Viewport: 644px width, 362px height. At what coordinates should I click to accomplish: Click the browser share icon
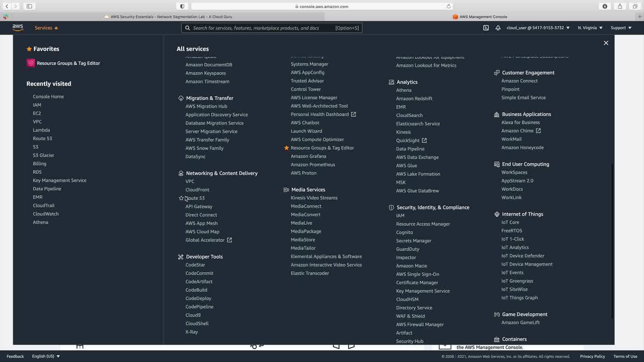click(620, 6)
